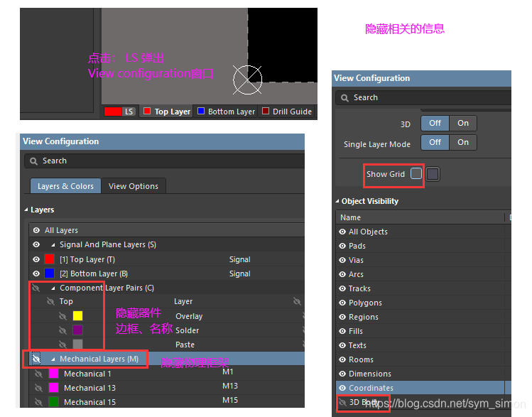This screenshot has height=417, width=532.
Task: Collapse the Component Layer Pairs (C) group
Action: click(x=53, y=288)
